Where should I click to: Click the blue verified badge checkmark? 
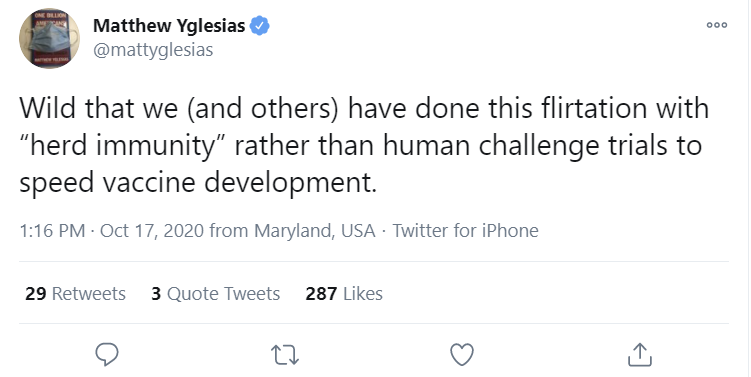click(x=260, y=25)
